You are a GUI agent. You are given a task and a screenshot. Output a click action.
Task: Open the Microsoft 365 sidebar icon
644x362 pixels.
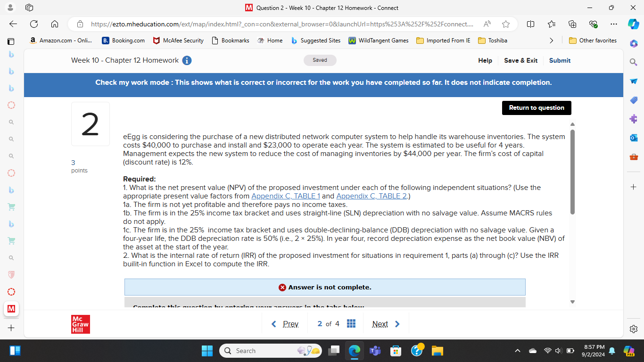(x=634, y=43)
